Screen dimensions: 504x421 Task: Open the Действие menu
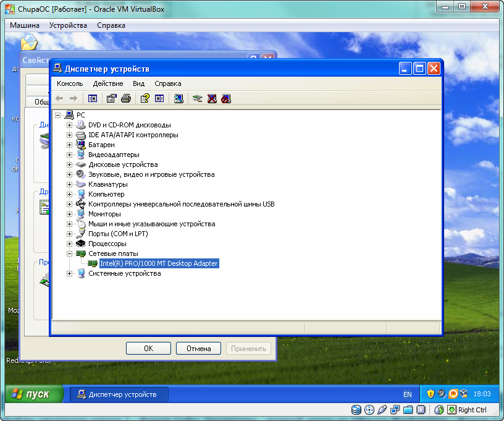tap(108, 83)
